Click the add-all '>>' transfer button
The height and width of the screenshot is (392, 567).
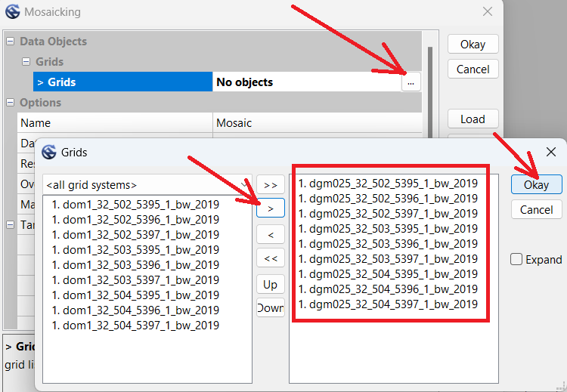coord(270,184)
